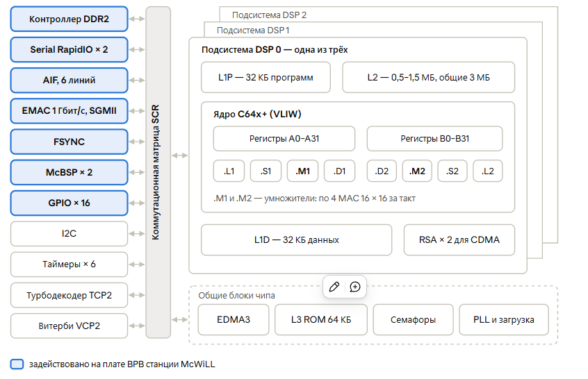Screen dimensions: 588x379
Task: Select the Семафоры block
Action: coord(413,320)
